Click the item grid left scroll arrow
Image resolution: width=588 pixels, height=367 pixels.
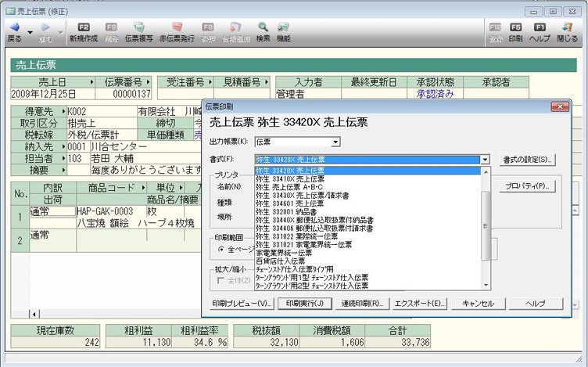pos(34,314)
